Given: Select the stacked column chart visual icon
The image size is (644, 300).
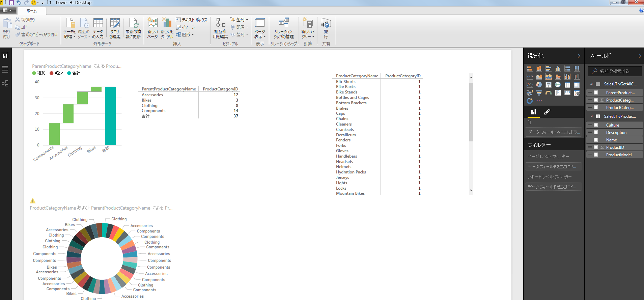Looking at the screenshot, I should 539,69.
